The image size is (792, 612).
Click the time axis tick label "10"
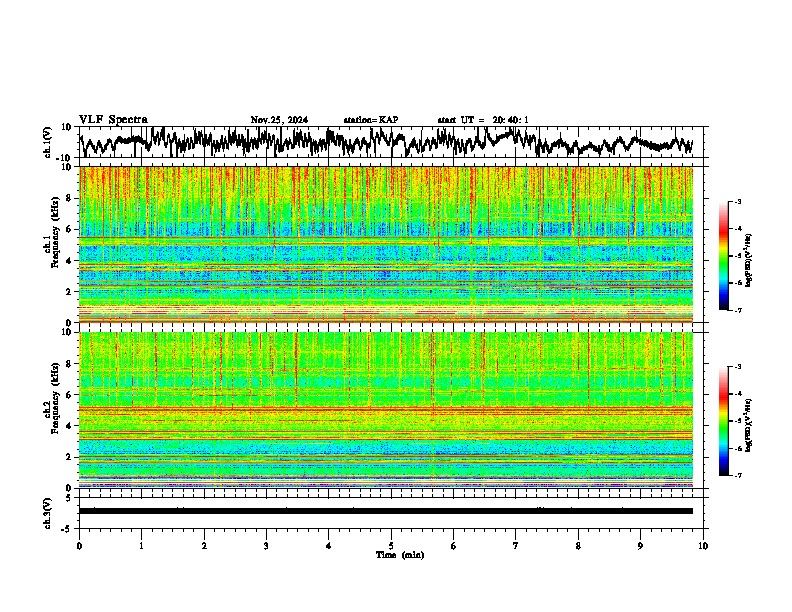[703, 546]
